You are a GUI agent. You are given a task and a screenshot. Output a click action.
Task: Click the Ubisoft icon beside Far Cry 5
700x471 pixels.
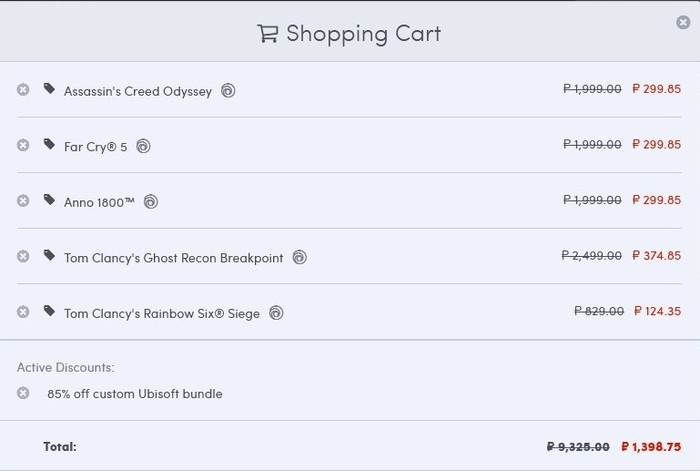click(x=143, y=146)
